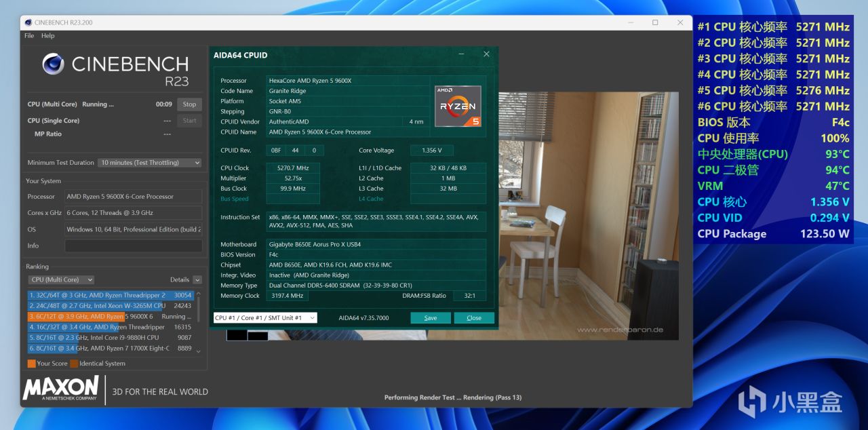Expand the ranking Details dropdown

click(197, 279)
